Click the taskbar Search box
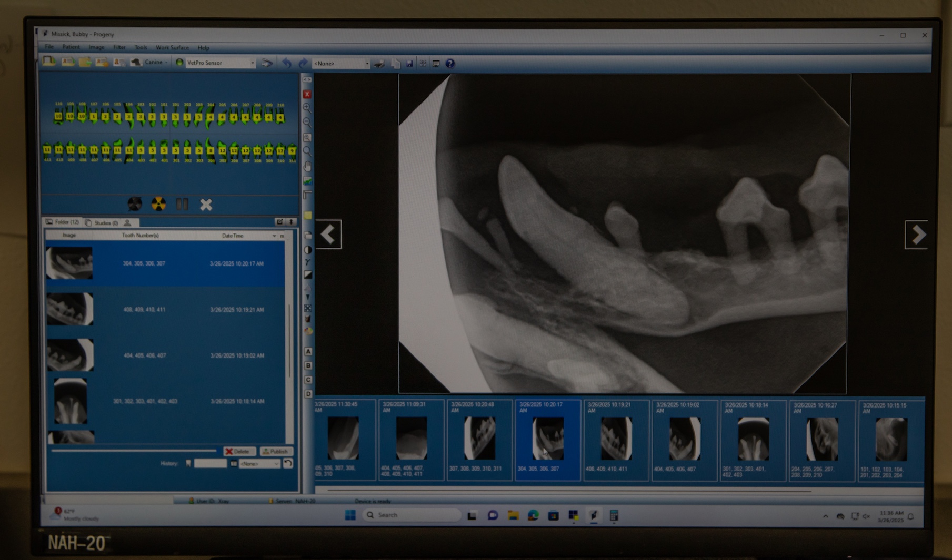 click(410, 515)
